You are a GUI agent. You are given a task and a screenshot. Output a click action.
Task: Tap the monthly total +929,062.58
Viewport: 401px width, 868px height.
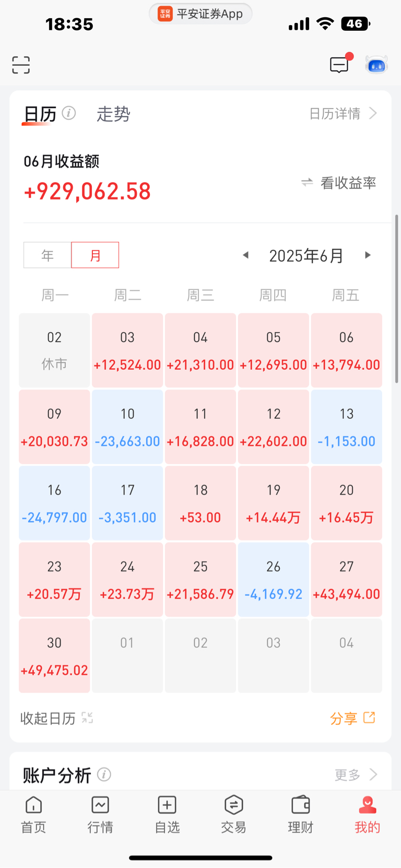tap(87, 191)
